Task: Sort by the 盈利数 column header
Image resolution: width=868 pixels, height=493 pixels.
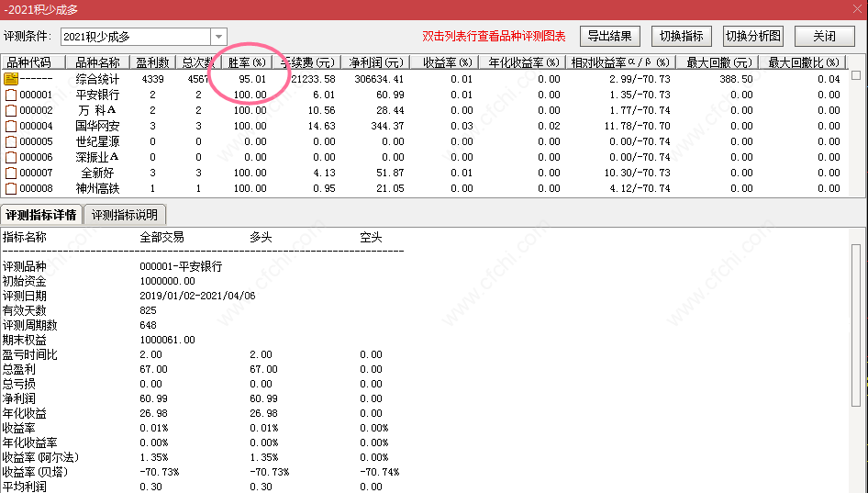Action: pos(153,62)
